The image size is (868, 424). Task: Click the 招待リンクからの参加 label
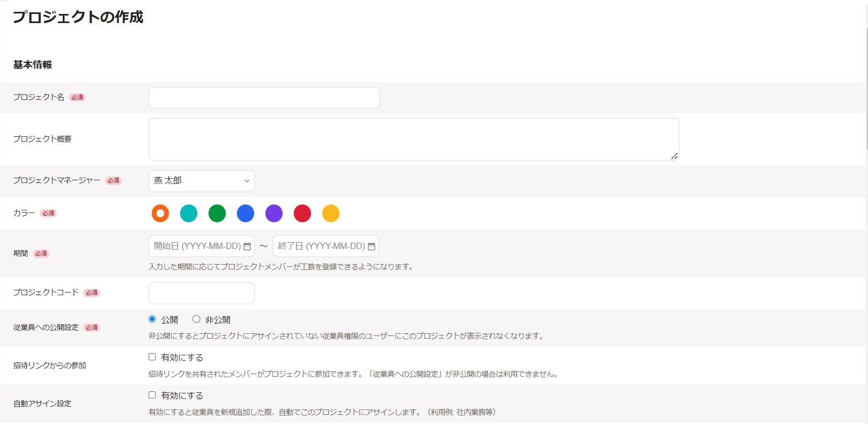(50, 365)
